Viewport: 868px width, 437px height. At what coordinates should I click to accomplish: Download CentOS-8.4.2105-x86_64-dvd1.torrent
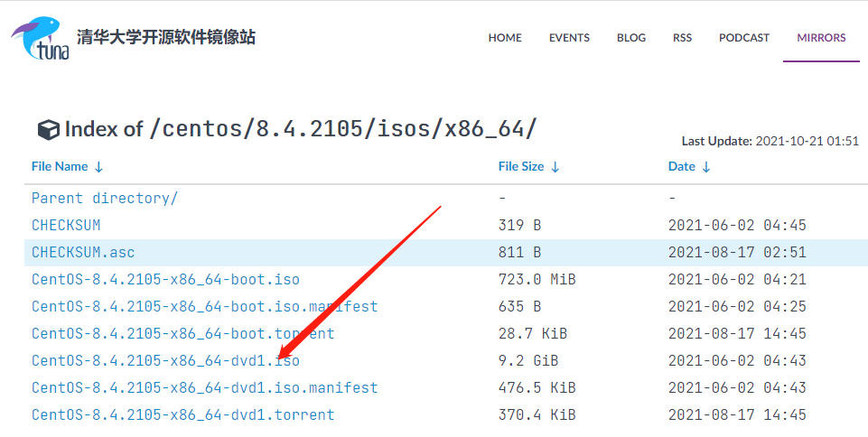coord(182,414)
